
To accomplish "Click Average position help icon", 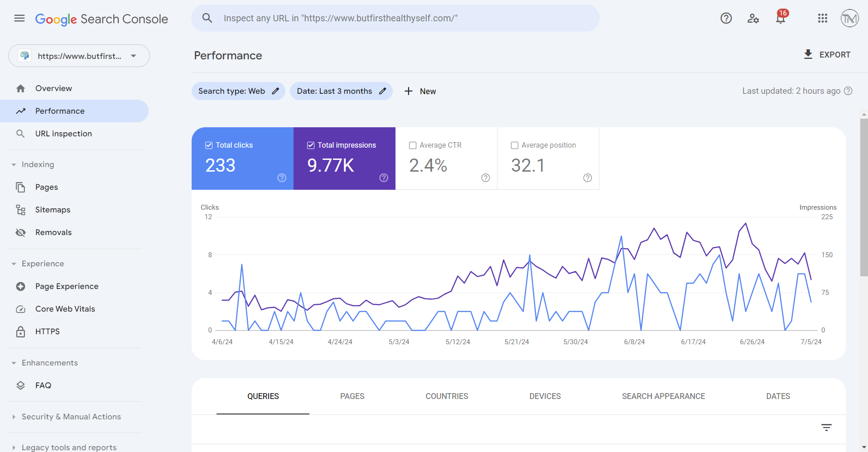I will pyautogui.click(x=588, y=178).
